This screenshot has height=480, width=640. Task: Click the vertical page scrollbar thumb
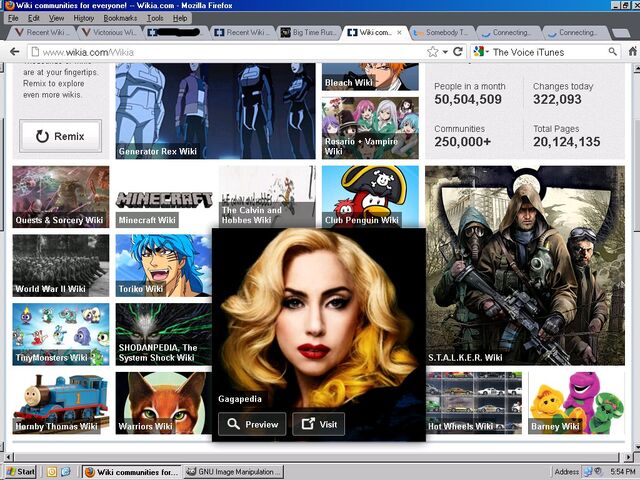coord(637,177)
